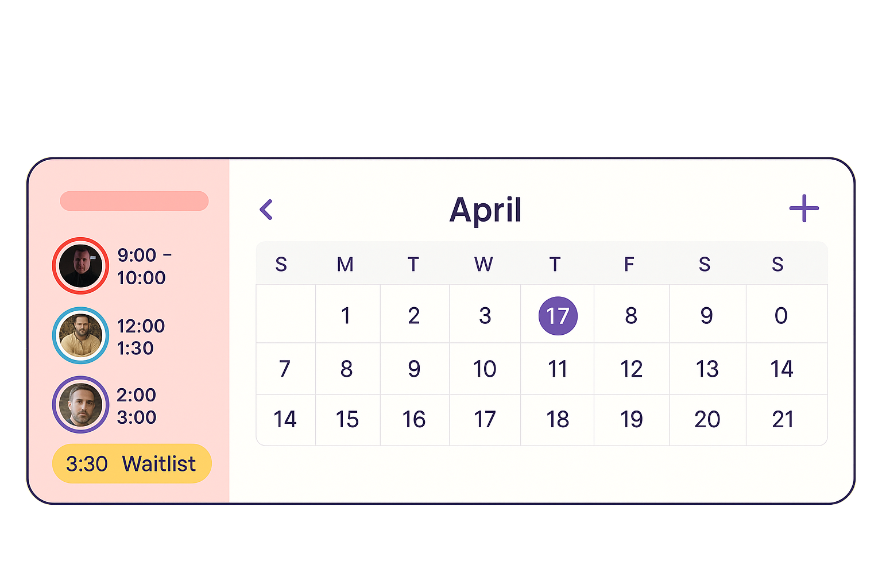This screenshot has width=882, height=588.
Task: Select the purple-highlighted date 17
Action: coord(558,316)
